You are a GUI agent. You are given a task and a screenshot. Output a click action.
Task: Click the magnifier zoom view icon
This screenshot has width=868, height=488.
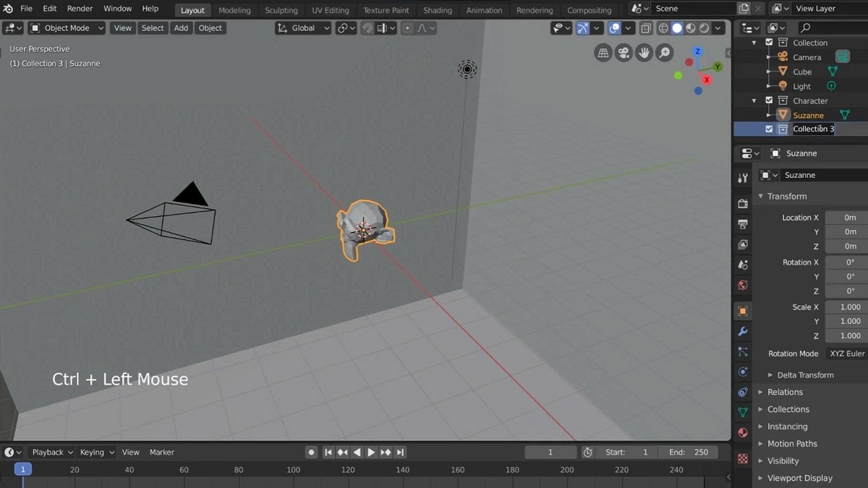pos(664,53)
